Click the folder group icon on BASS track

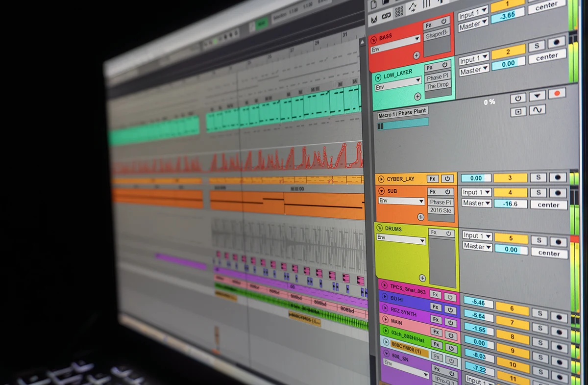tap(374, 39)
